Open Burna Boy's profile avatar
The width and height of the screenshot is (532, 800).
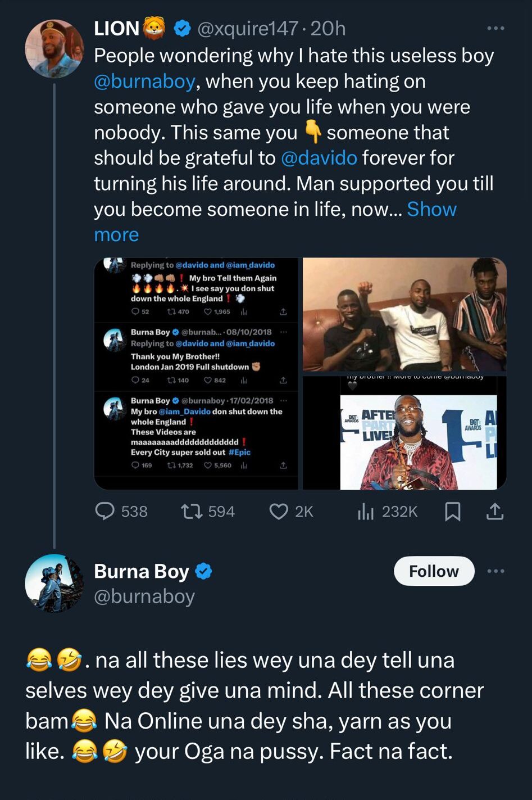[x=54, y=583]
